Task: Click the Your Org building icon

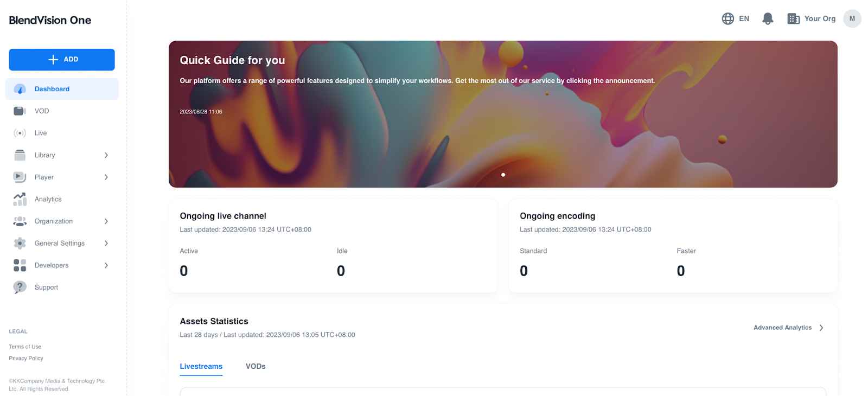Action: [x=793, y=19]
